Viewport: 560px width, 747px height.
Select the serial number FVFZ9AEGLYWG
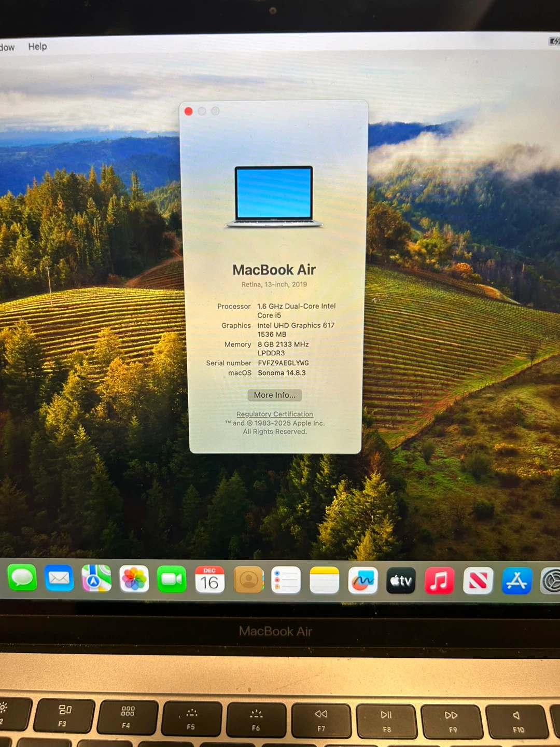click(x=283, y=363)
